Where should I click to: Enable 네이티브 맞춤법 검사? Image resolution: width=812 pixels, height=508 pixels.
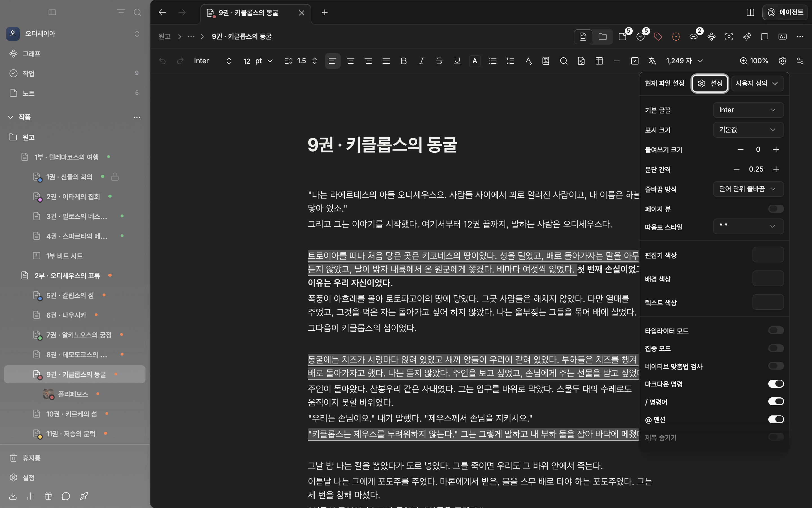coord(776,366)
